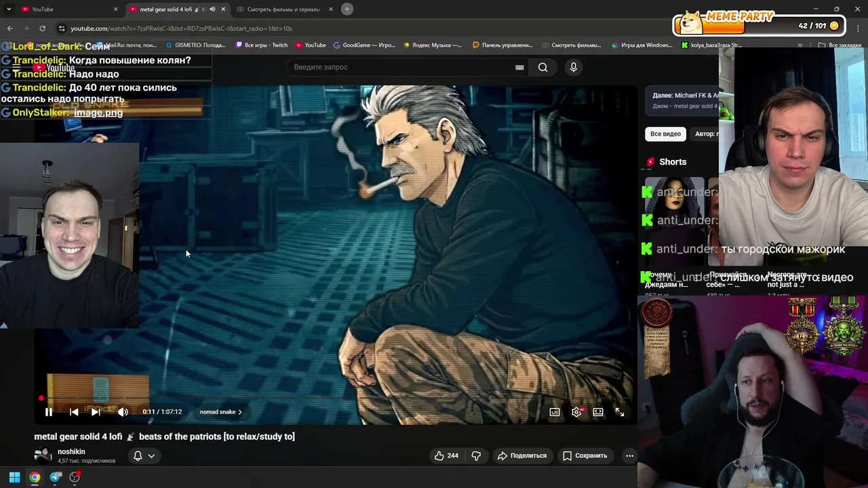The height and width of the screenshot is (488, 868).
Task: Skip to the previous video in player
Action: coord(74,411)
